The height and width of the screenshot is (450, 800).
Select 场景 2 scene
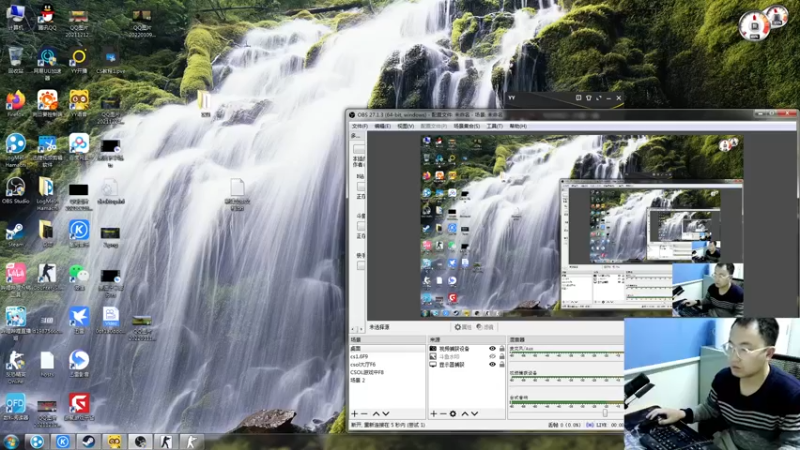(x=387, y=381)
